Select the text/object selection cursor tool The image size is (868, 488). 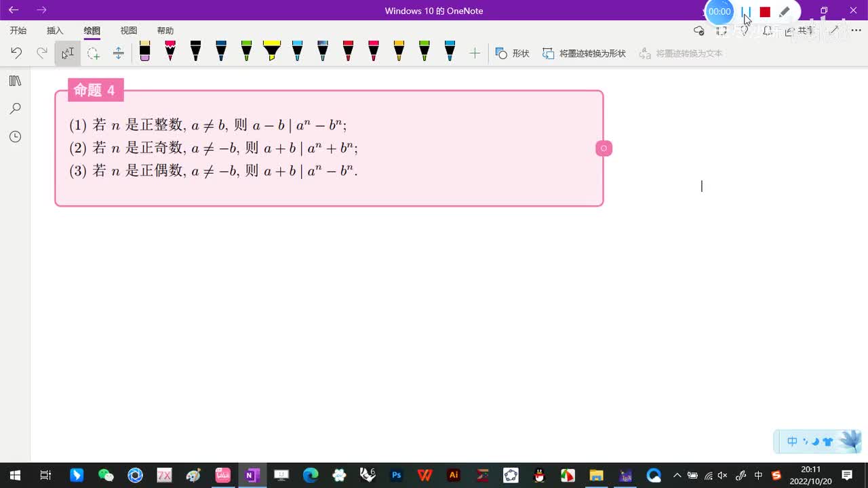click(68, 53)
